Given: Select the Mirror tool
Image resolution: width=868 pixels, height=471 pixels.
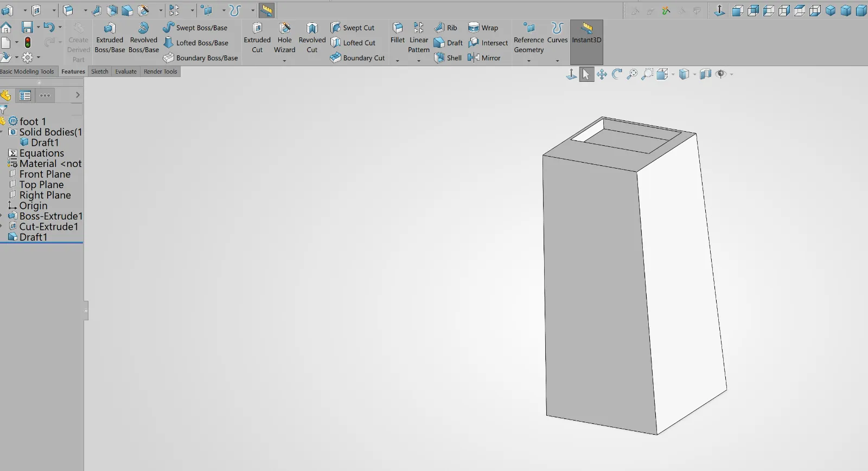Looking at the screenshot, I should (484, 58).
